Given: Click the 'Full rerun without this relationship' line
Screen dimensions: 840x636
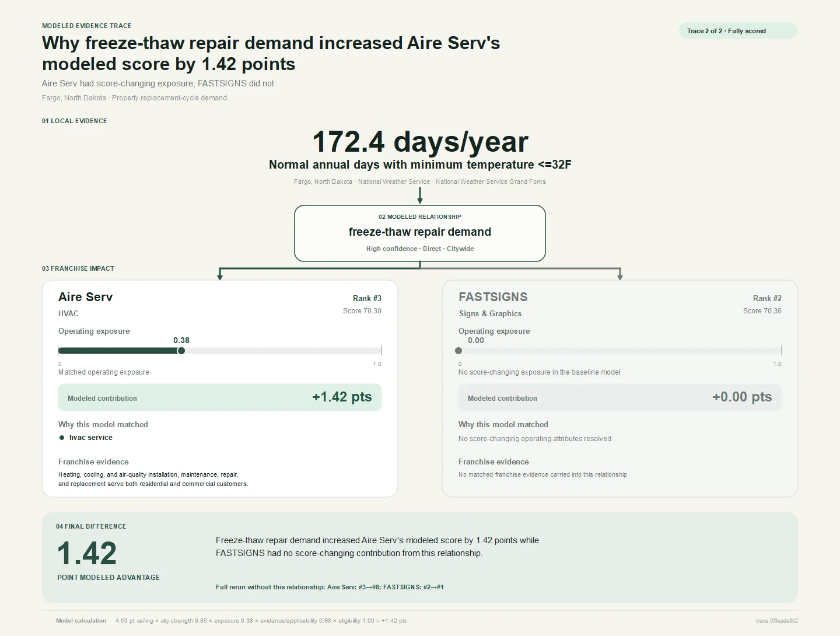Looking at the screenshot, I should 330,587.
